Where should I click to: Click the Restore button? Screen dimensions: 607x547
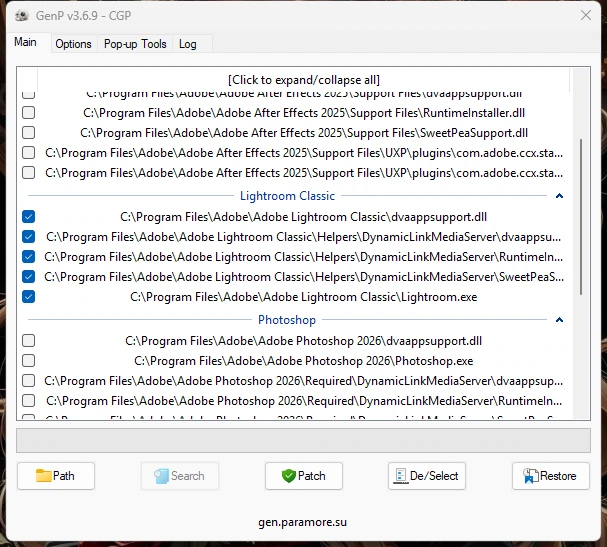(550, 476)
